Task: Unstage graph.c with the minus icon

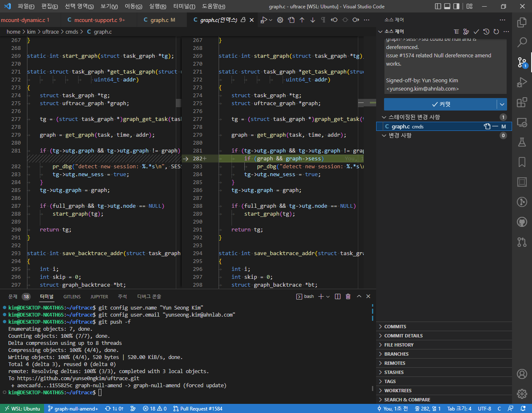Action: click(495, 126)
